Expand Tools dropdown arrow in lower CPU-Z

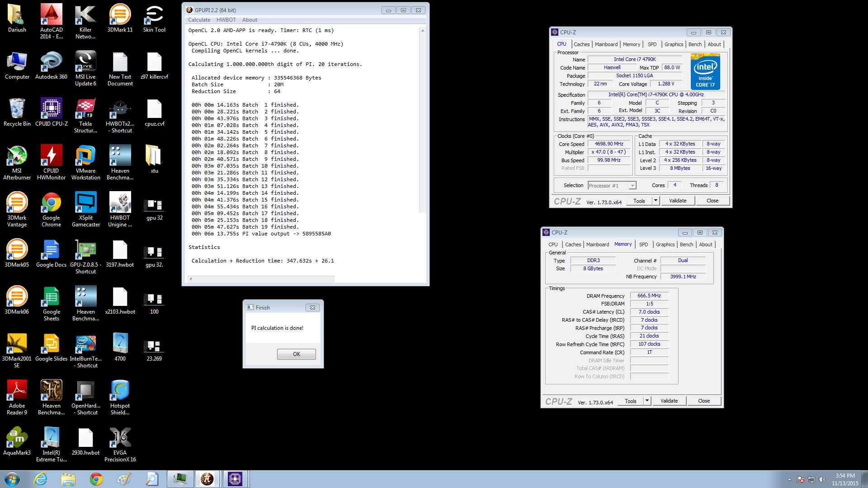(647, 401)
